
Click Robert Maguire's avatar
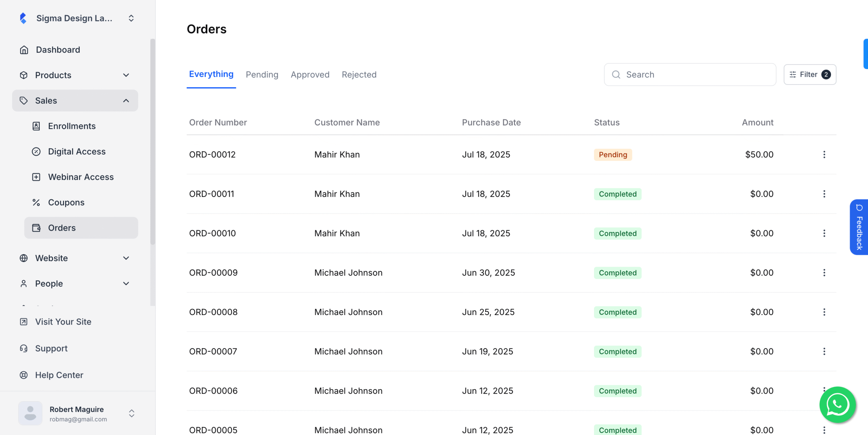pos(31,413)
